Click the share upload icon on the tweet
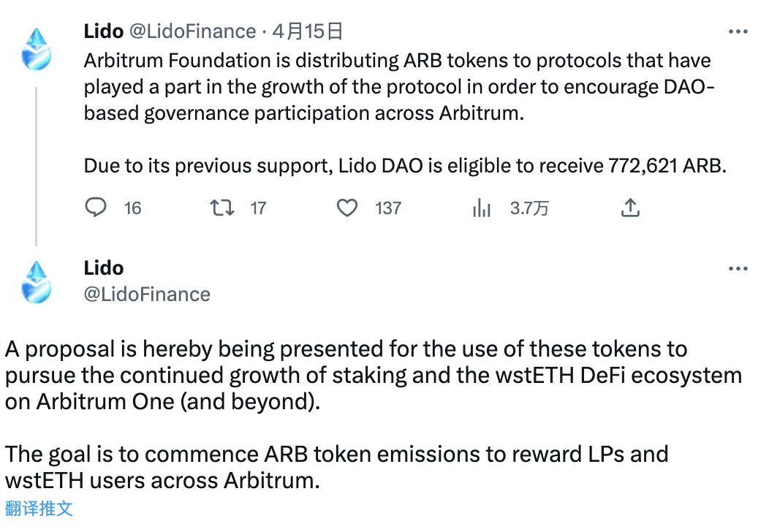 (x=630, y=208)
